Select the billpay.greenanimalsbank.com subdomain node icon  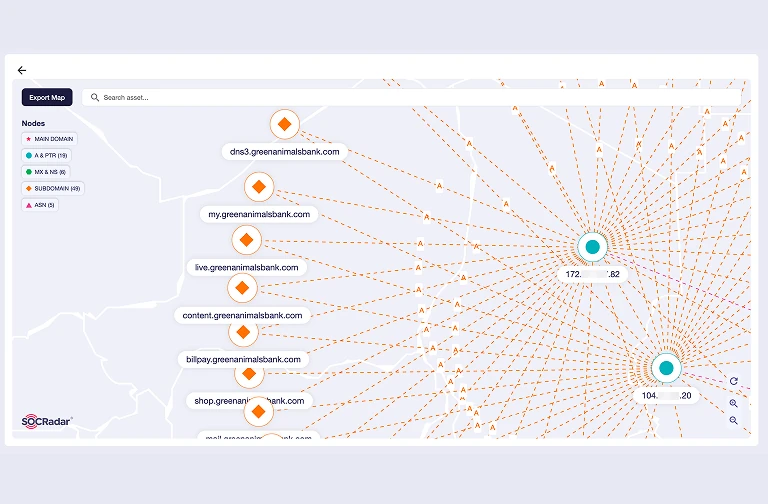243,333
